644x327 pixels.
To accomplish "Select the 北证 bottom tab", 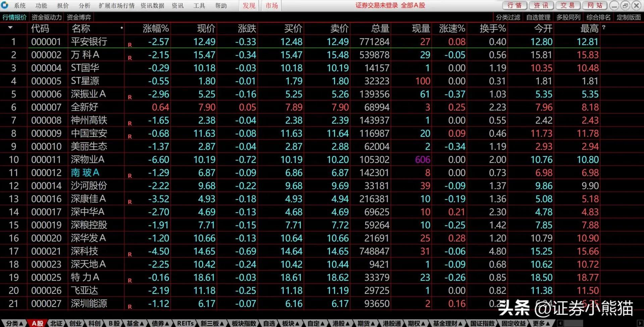I will tap(56, 323).
